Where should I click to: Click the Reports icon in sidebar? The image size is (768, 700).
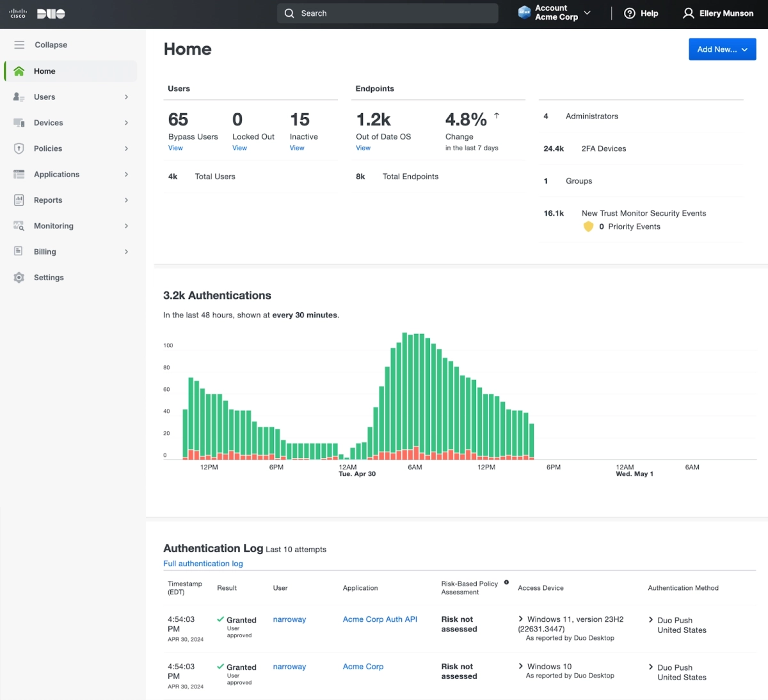click(19, 200)
